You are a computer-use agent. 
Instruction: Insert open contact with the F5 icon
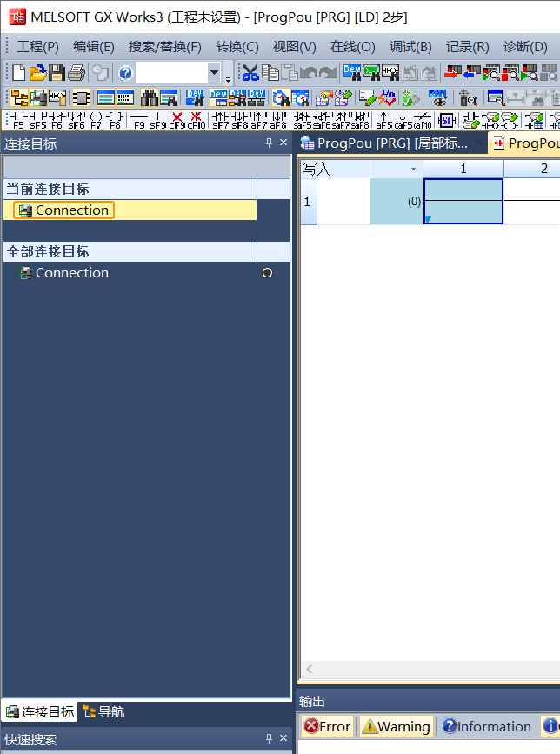pos(17,120)
